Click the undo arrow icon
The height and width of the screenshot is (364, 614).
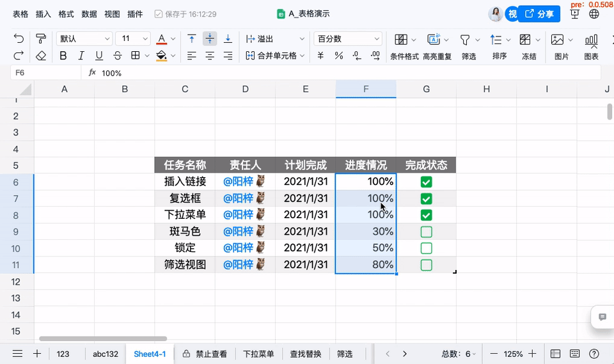click(19, 39)
